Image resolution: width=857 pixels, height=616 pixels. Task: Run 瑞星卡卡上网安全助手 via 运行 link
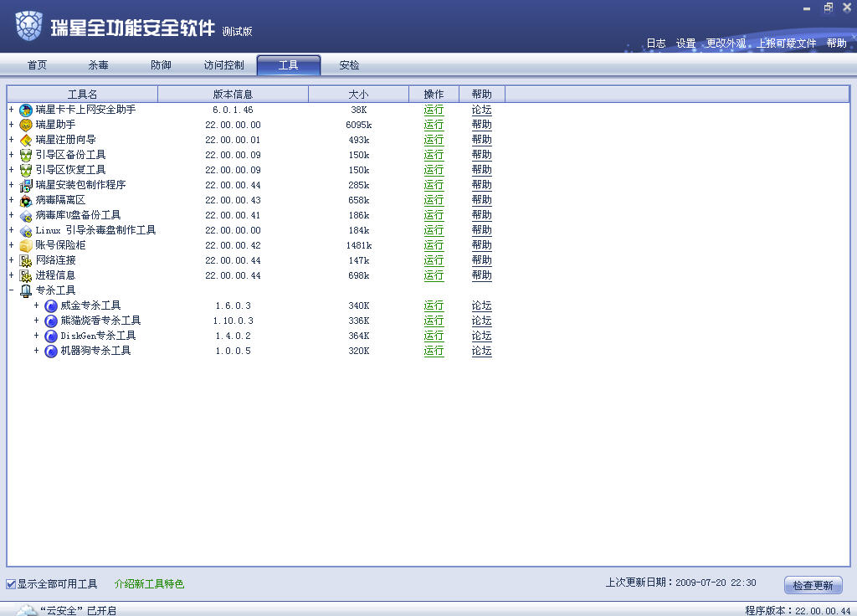(434, 110)
